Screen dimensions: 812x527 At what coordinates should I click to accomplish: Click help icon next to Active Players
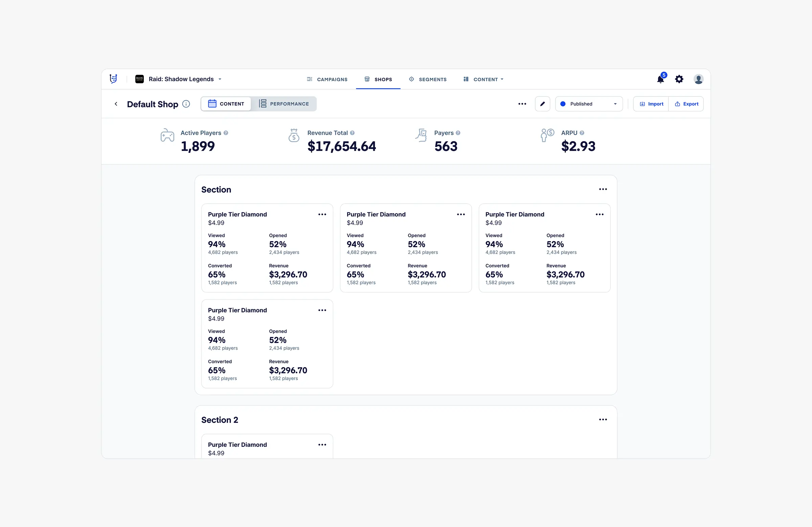point(226,133)
